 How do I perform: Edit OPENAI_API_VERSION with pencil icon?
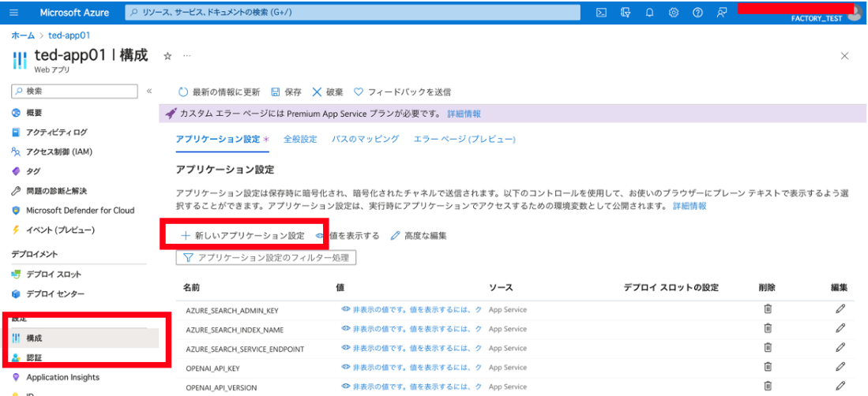(x=840, y=386)
